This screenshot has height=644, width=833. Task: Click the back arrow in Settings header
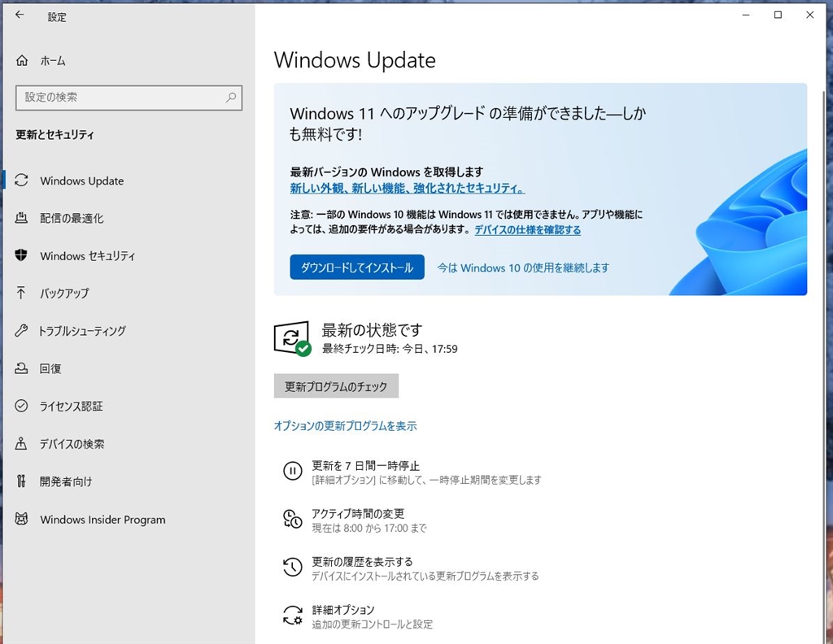coord(20,15)
